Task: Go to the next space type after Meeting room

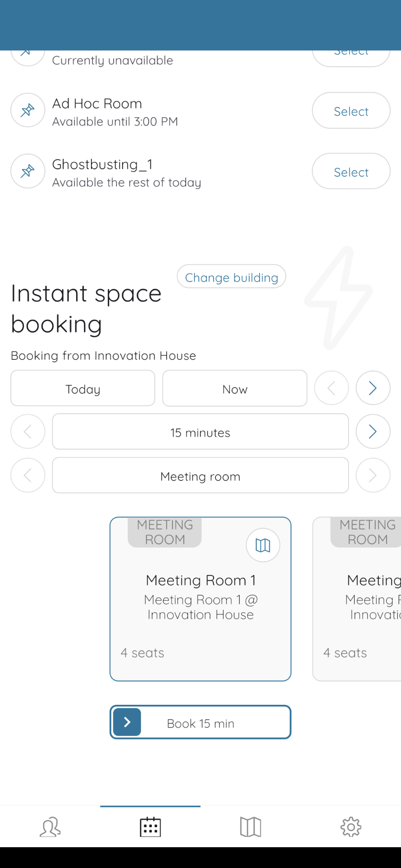Action: point(373,475)
